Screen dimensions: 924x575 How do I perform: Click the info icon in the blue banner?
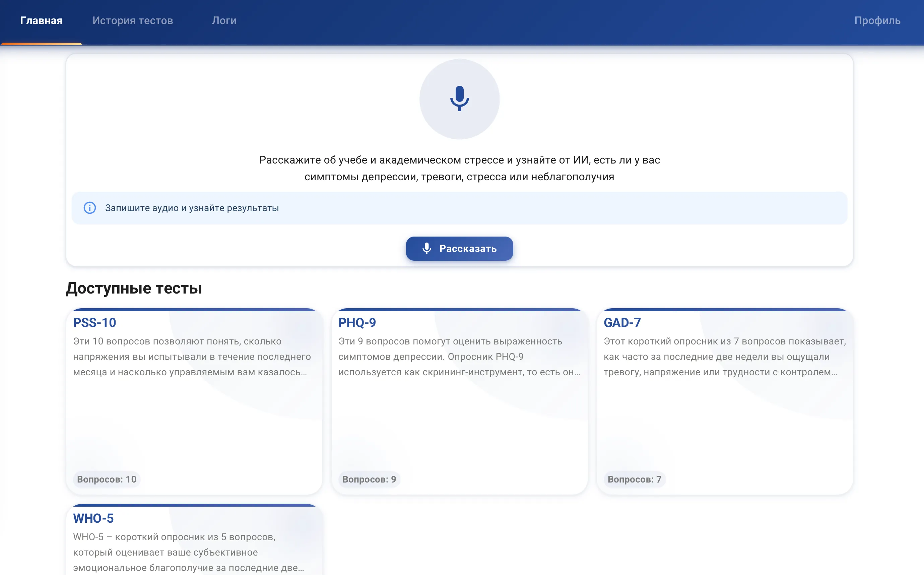pos(90,208)
